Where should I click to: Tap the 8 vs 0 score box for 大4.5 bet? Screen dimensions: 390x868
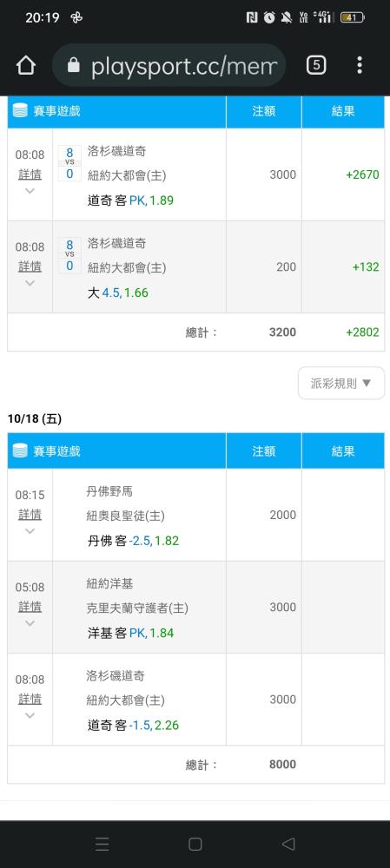(69, 255)
